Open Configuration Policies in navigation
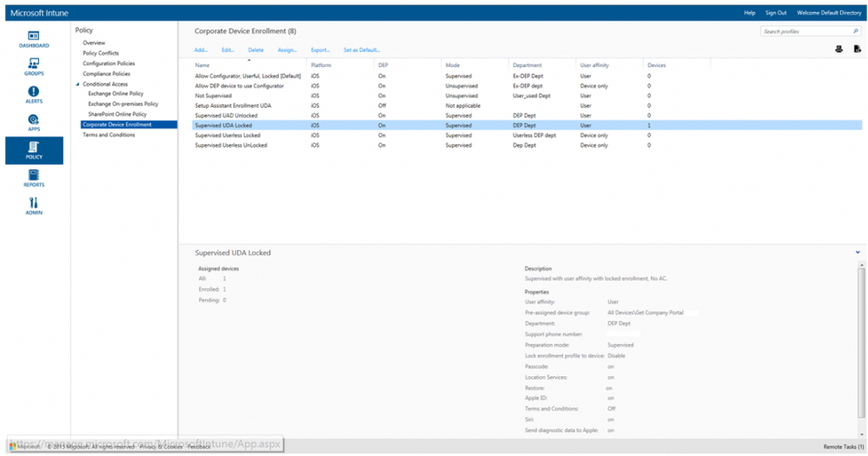This screenshot has height=456, width=868. coord(109,63)
